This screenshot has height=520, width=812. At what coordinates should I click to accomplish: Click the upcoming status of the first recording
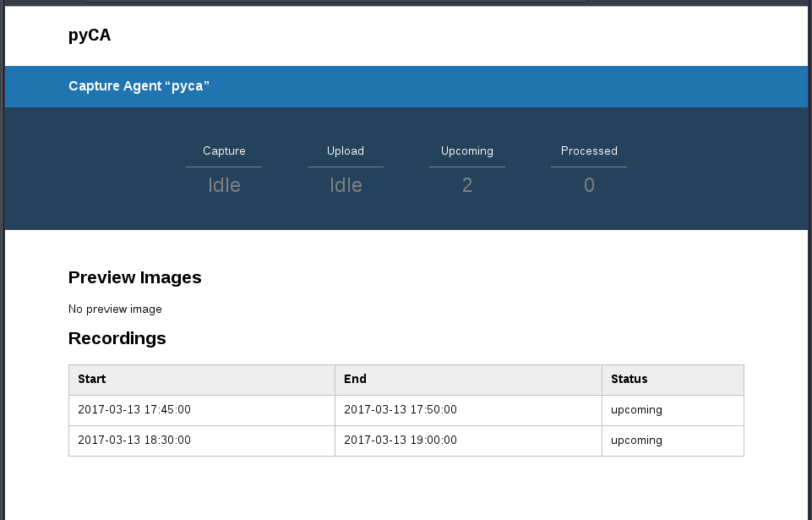click(636, 410)
